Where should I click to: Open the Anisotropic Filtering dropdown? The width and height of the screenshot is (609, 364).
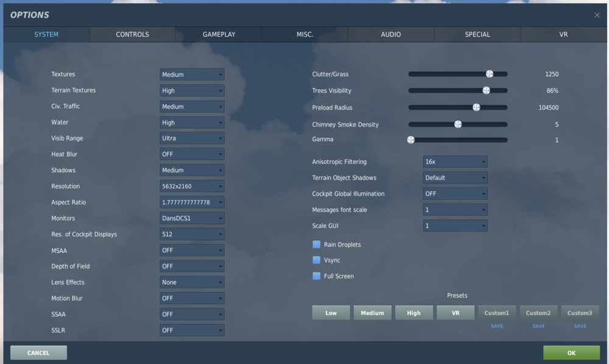[x=455, y=161]
